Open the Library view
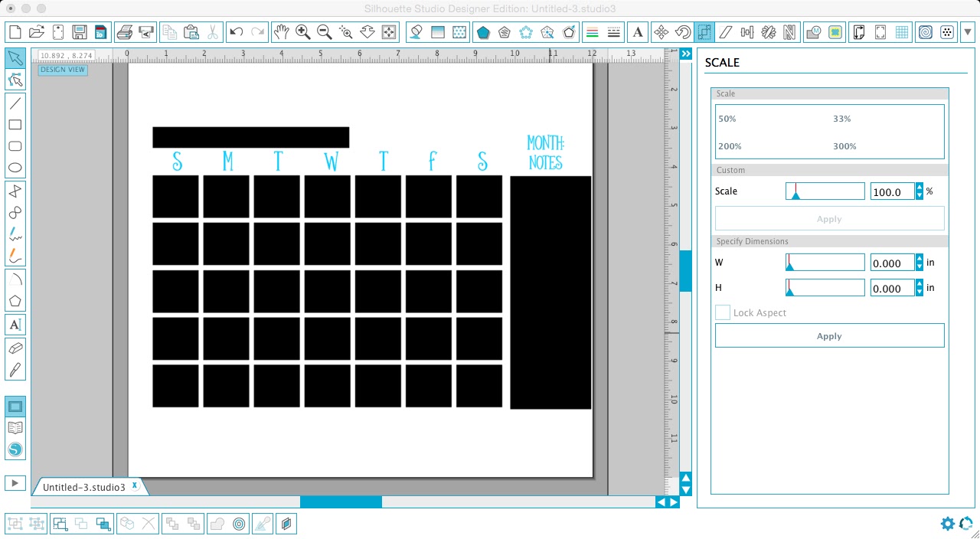The width and height of the screenshot is (980, 539). tap(15, 428)
